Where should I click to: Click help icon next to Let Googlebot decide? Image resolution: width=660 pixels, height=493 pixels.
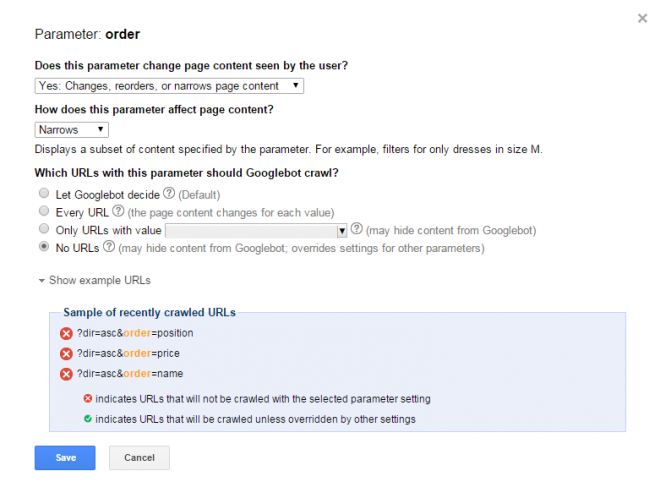169,194
